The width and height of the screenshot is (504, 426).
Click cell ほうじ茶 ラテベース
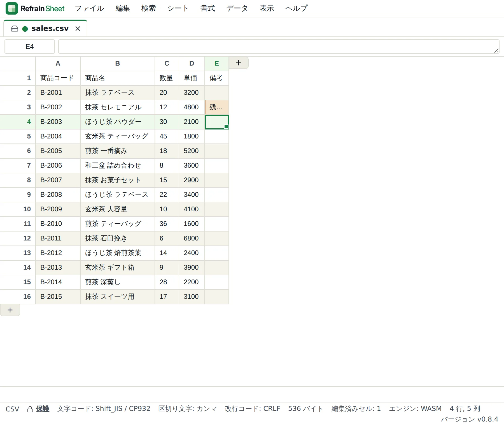coord(118,195)
